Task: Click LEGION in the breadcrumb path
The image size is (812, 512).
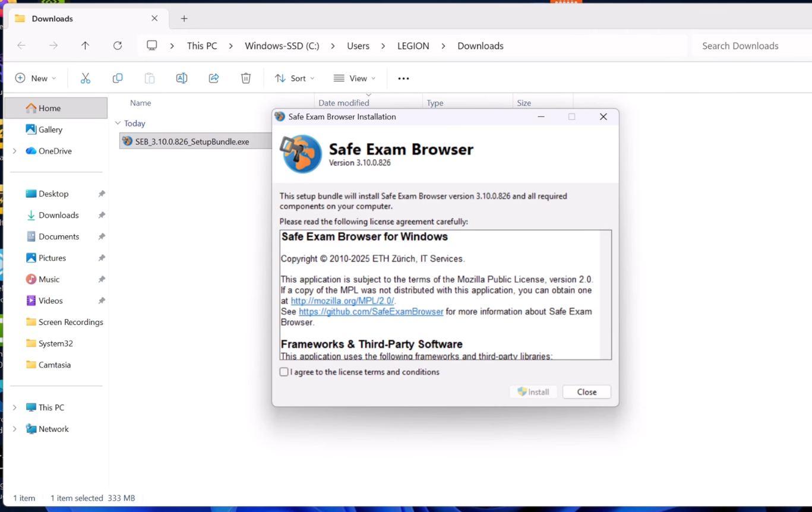Action: pos(413,46)
